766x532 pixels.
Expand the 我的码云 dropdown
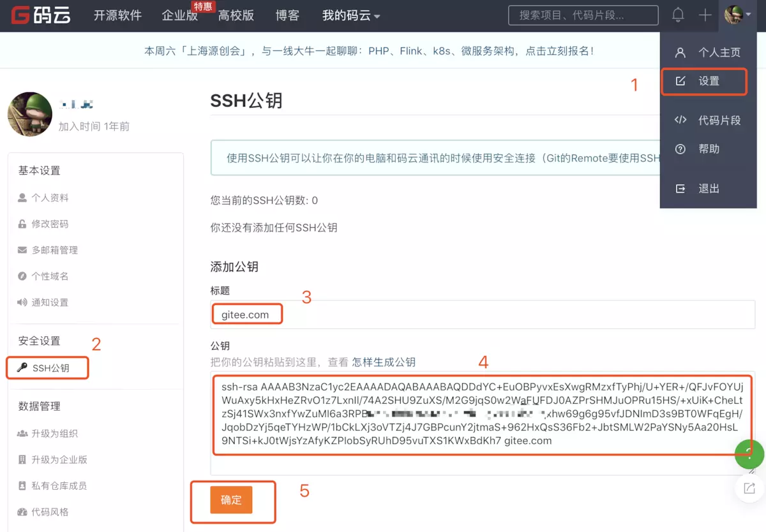[x=351, y=15]
